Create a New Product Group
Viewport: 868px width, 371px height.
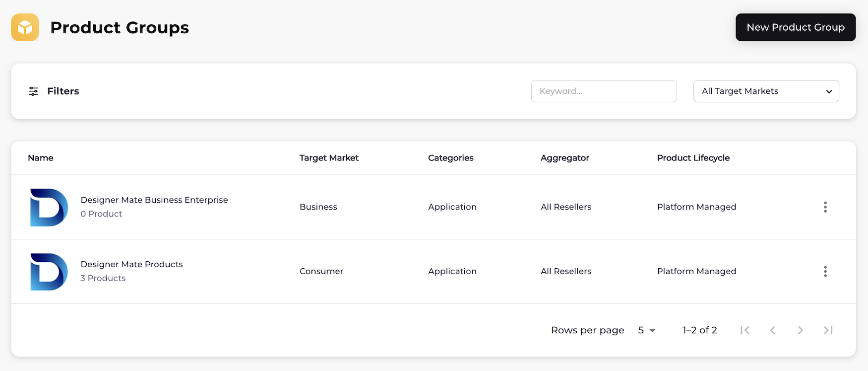(x=796, y=27)
